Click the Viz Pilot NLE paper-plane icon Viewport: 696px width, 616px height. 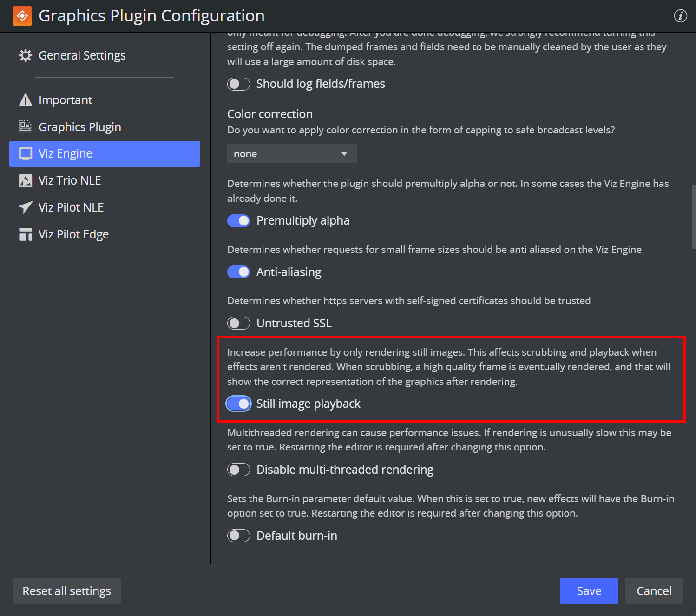[26, 207]
